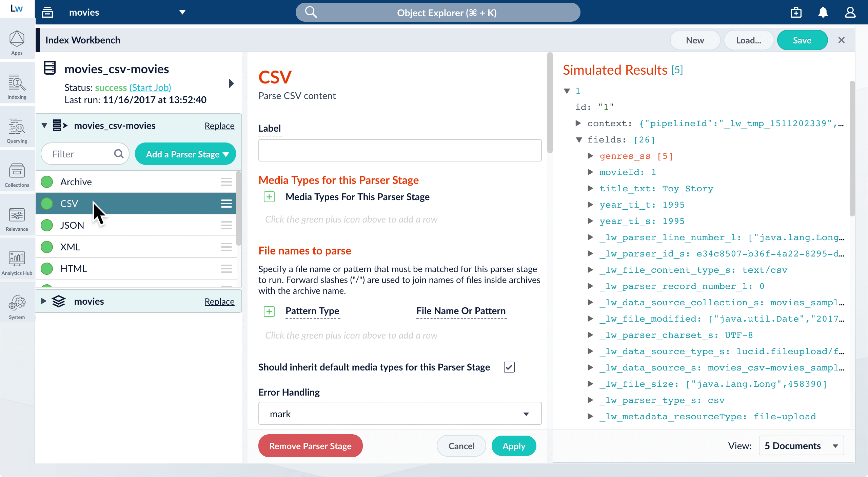
Task: Open the Querying sidebar section
Action: tap(17, 131)
